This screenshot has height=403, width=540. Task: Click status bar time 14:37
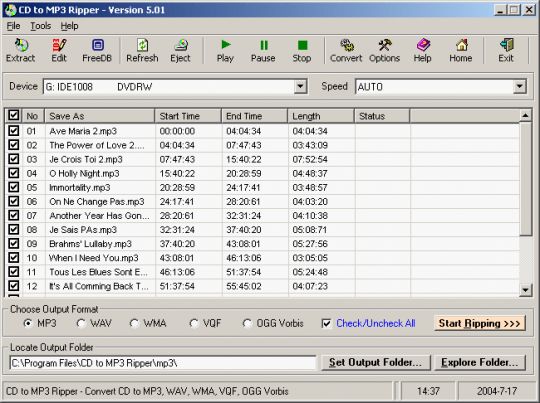click(428, 391)
